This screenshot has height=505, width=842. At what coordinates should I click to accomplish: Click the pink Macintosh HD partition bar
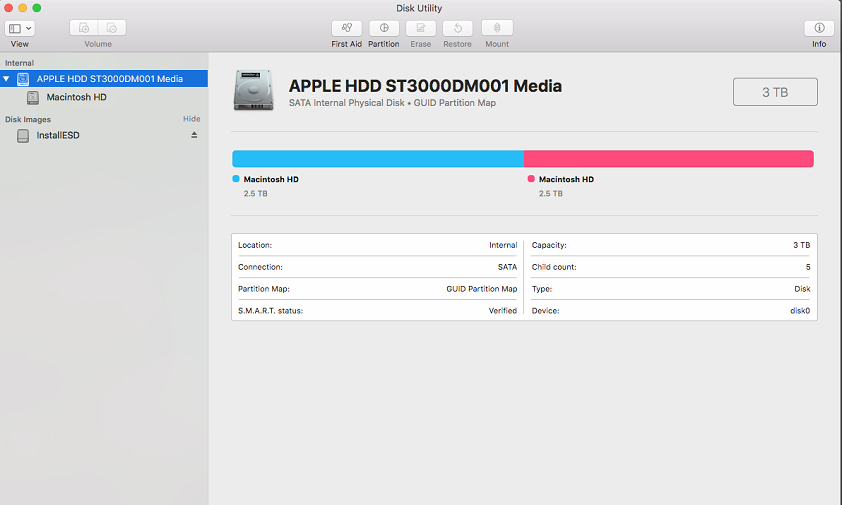pyautogui.click(x=669, y=159)
